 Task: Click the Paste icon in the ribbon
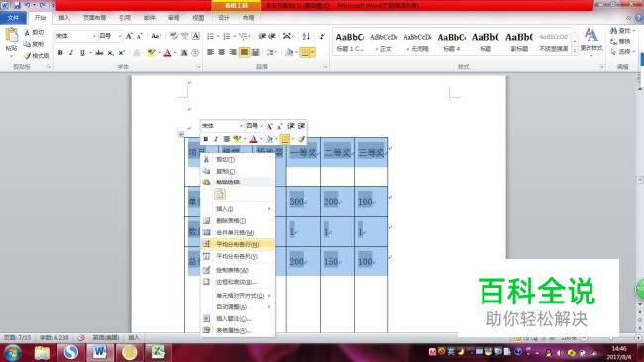(x=12, y=36)
